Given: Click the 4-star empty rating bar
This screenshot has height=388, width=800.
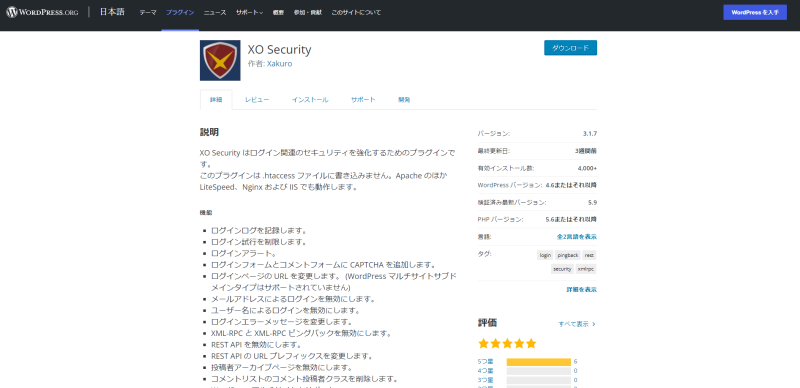Looking at the screenshot, I should tap(539, 371).
